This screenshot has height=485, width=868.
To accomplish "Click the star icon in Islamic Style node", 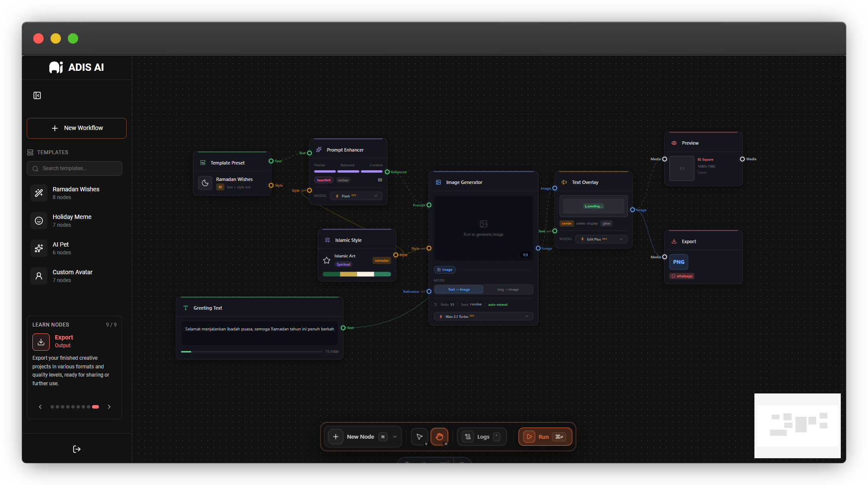I will [326, 260].
